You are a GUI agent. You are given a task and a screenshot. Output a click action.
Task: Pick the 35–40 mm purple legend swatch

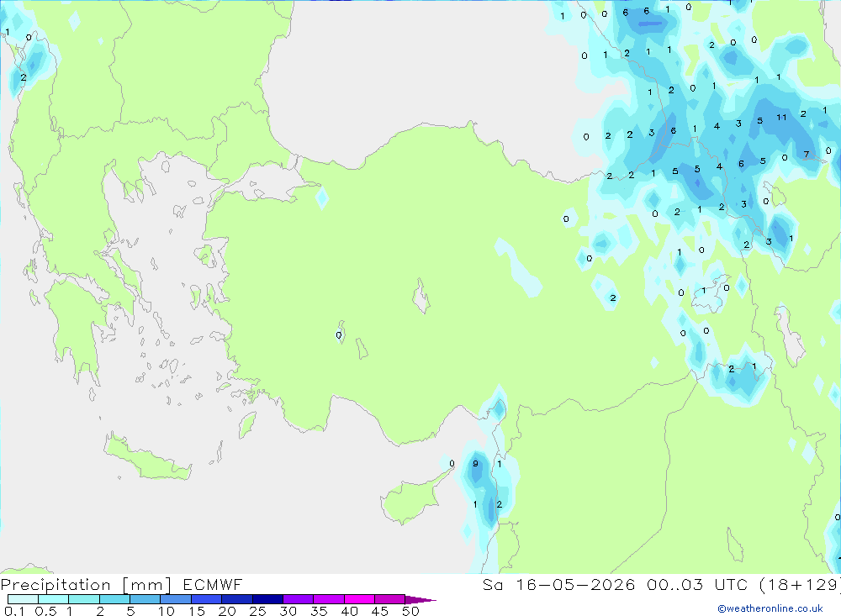pos(329,599)
